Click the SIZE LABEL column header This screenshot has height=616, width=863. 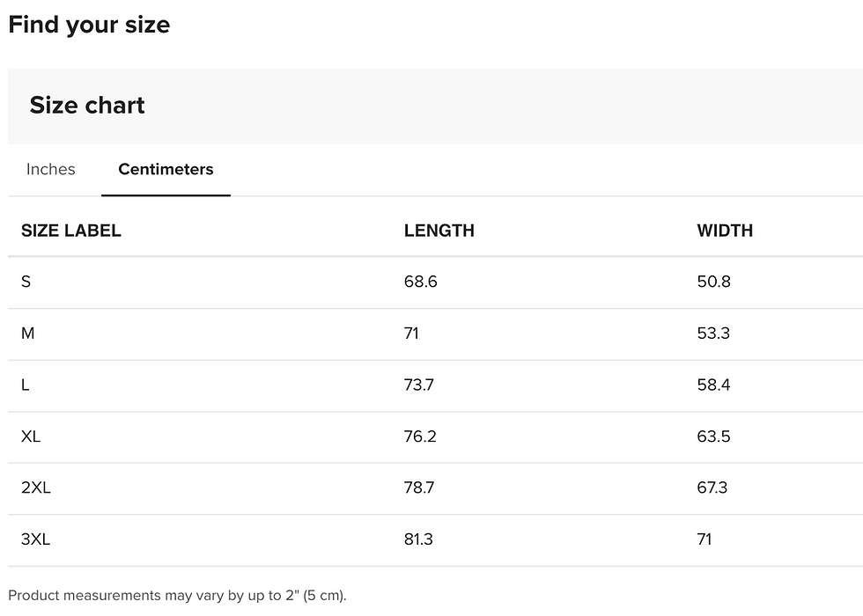pos(71,231)
